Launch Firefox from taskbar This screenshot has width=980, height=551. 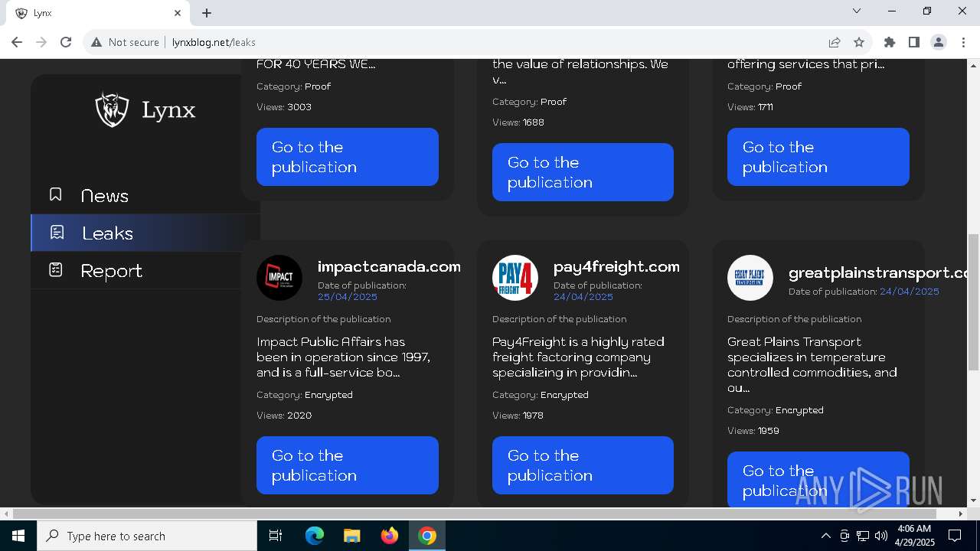(x=390, y=536)
